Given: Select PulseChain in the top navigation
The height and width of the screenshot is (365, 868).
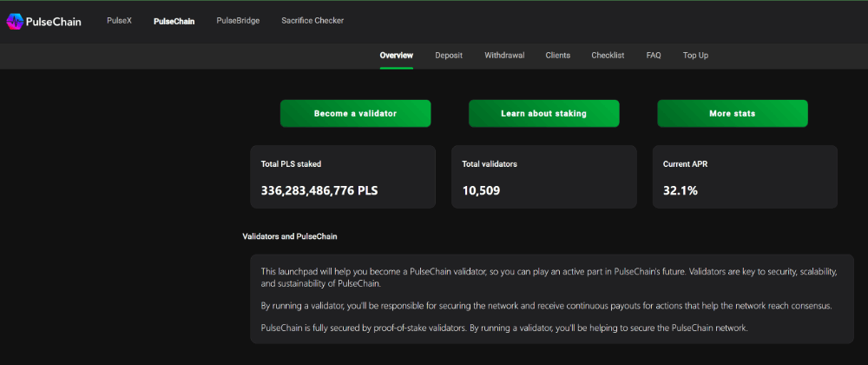Looking at the screenshot, I should (174, 21).
